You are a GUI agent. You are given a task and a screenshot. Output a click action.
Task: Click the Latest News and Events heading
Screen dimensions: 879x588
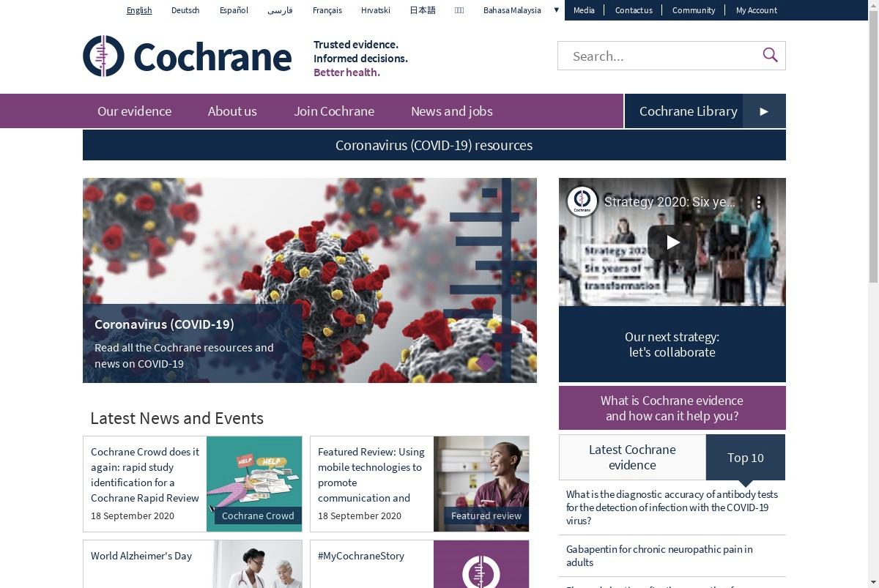(x=177, y=418)
